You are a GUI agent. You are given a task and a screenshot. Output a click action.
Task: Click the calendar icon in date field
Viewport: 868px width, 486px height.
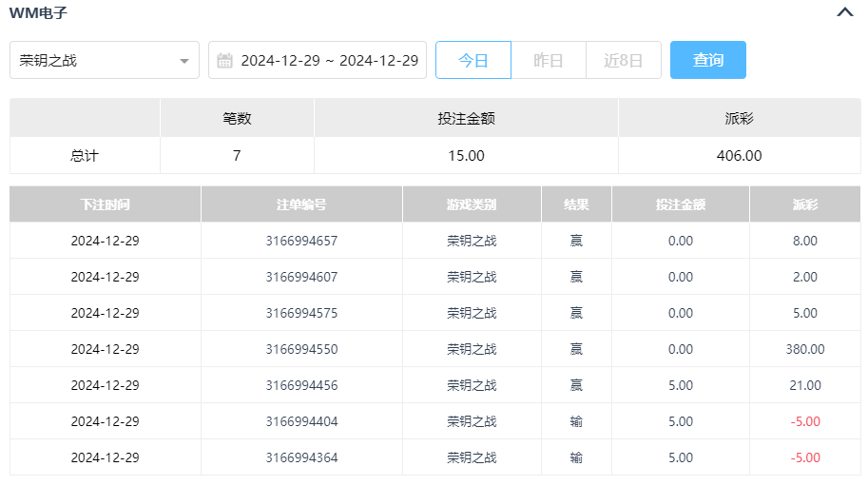click(225, 61)
